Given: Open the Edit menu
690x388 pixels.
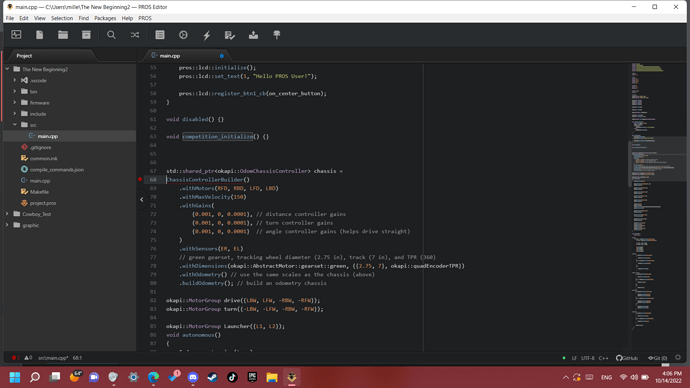Looking at the screenshot, I should [24, 18].
